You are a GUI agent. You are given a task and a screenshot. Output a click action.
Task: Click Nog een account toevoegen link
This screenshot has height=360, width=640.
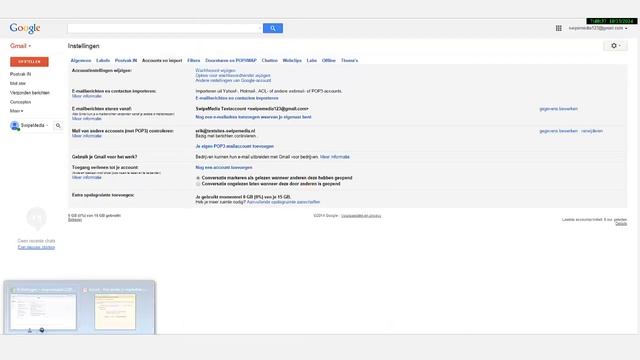[x=224, y=168]
